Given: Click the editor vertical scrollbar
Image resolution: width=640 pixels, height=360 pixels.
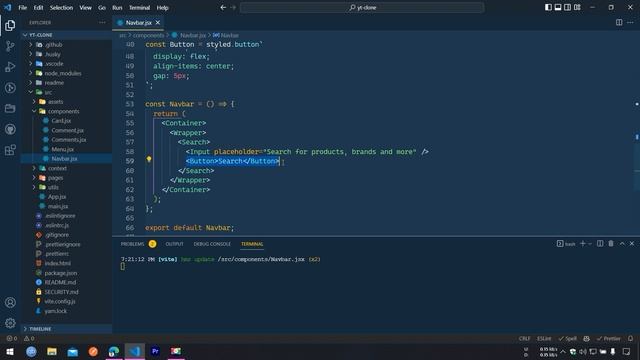Looking at the screenshot, I should (x=637, y=137).
